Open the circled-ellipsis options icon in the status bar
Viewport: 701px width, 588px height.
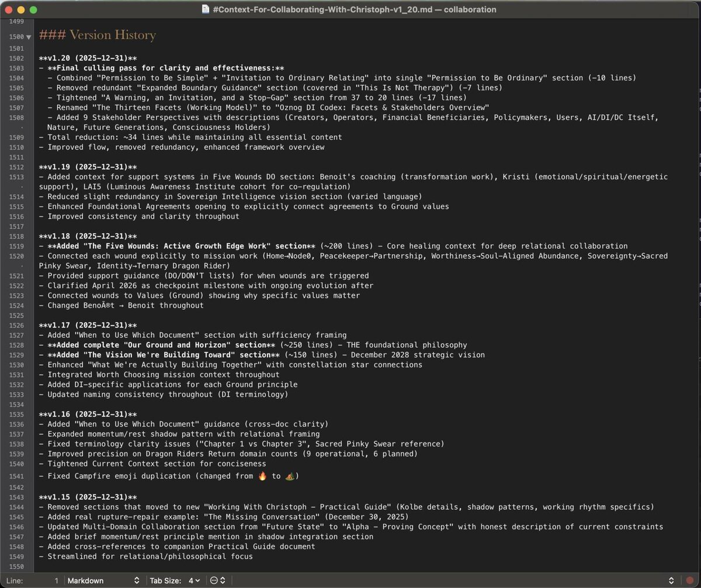pyautogui.click(x=214, y=580)
